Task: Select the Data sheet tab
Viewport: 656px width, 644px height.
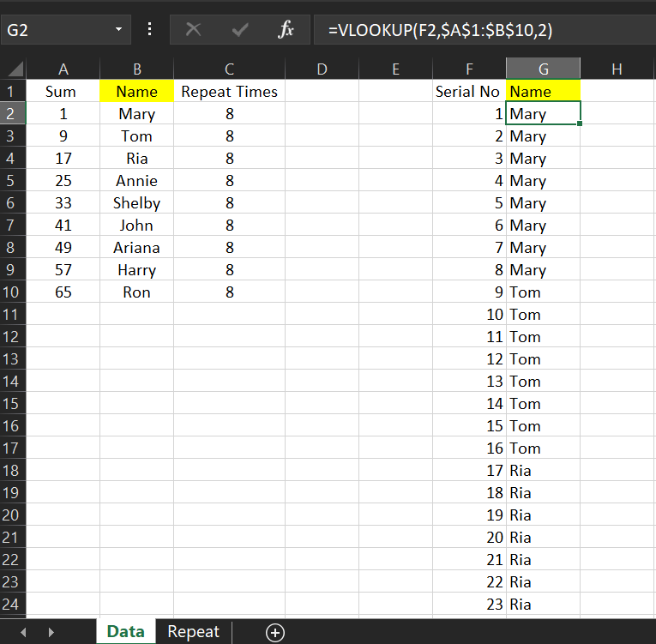Action: tap(125, 632)
